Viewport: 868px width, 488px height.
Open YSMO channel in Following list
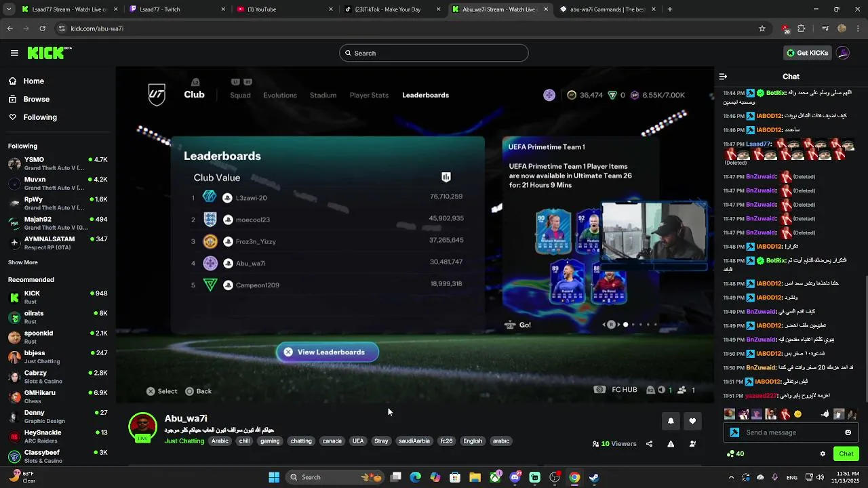point(58,163)
